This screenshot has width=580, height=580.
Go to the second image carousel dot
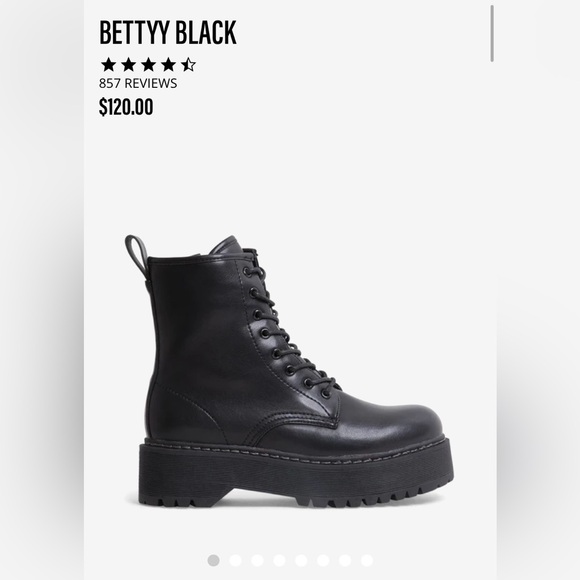point(235,560)
